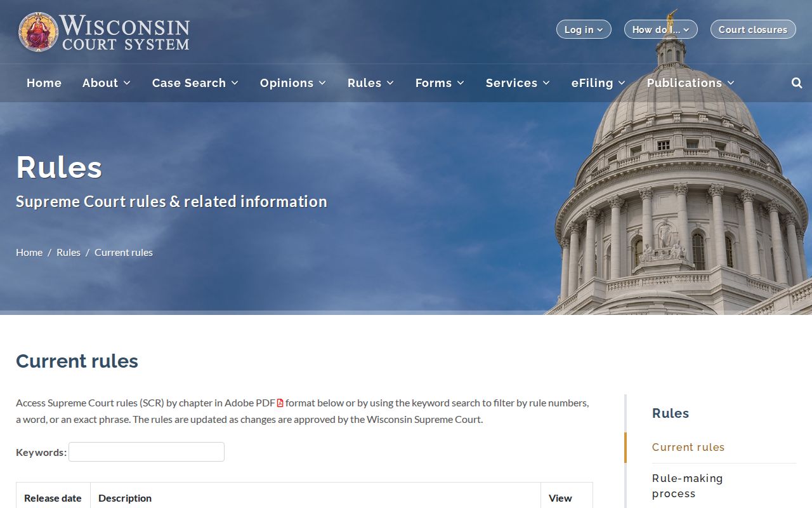Click the Rules breadcrumb link

[69, 252]
